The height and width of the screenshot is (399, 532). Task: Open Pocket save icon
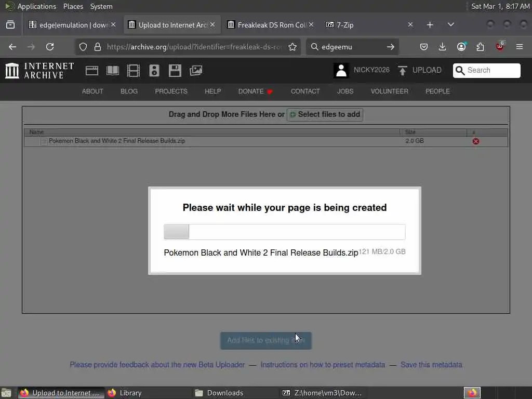click(424, 47)
